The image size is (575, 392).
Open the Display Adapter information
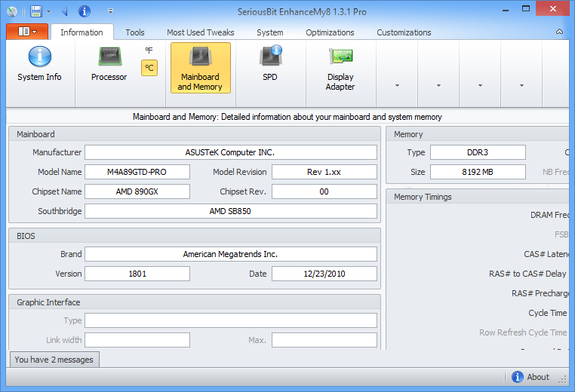tap(340, 68)
